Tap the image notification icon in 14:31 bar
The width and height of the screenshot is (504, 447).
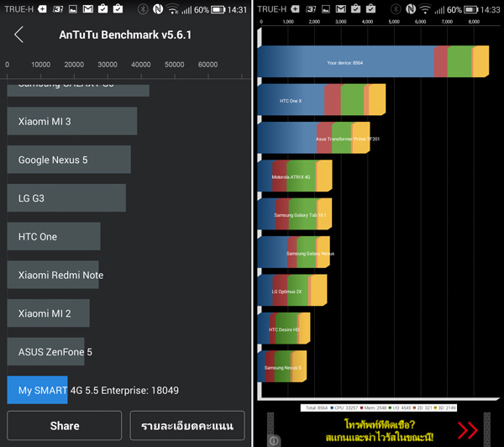coord(73,9)
